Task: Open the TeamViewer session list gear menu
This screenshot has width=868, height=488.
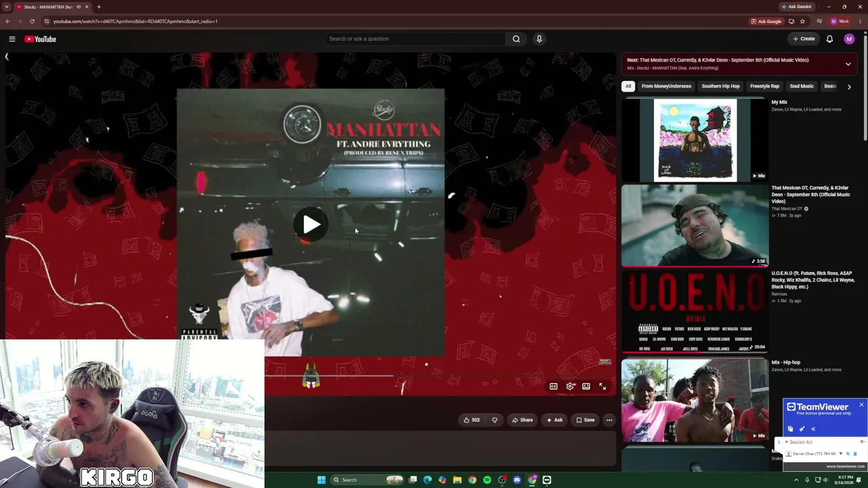Action: point(863,442)
